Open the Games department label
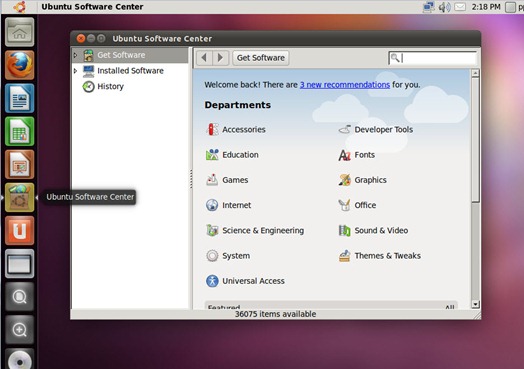This screenshot has width=524, height=369. point(235,180)
